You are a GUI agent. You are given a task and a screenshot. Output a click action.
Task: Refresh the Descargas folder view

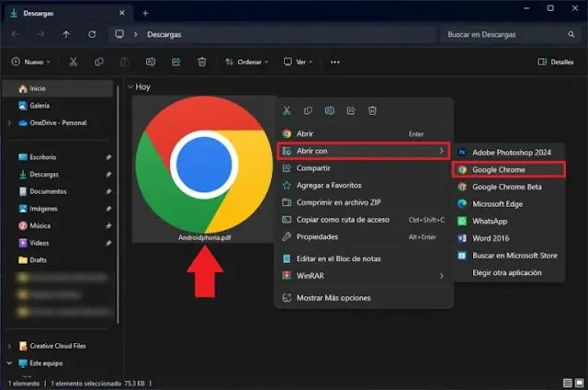[x=92, y=35]
